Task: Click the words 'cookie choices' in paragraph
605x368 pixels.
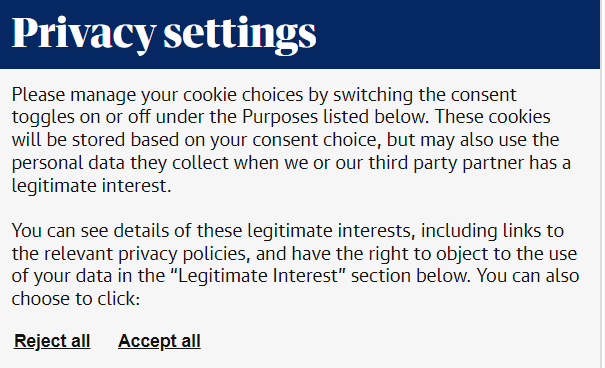Action: click(x=243, y=95)
